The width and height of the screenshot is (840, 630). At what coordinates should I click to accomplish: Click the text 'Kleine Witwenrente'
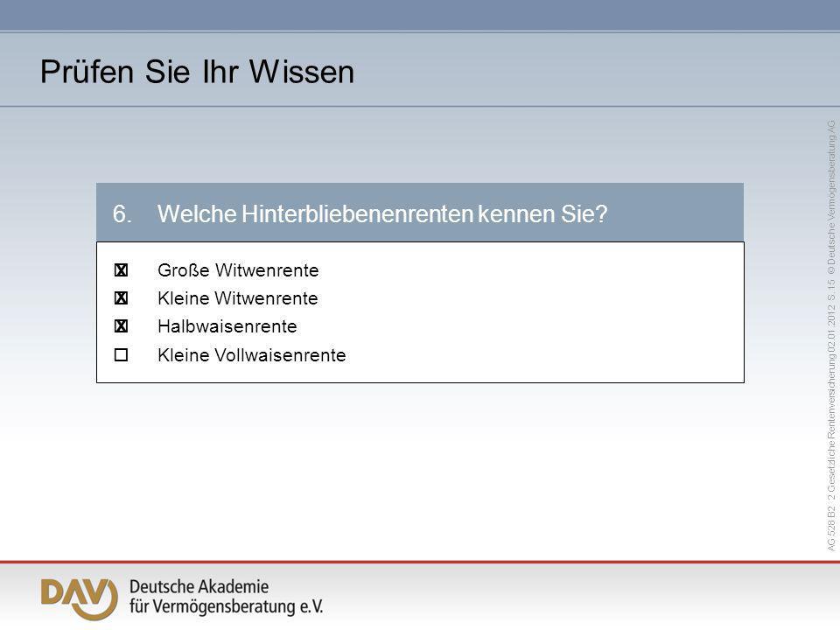tap(238, 298)
